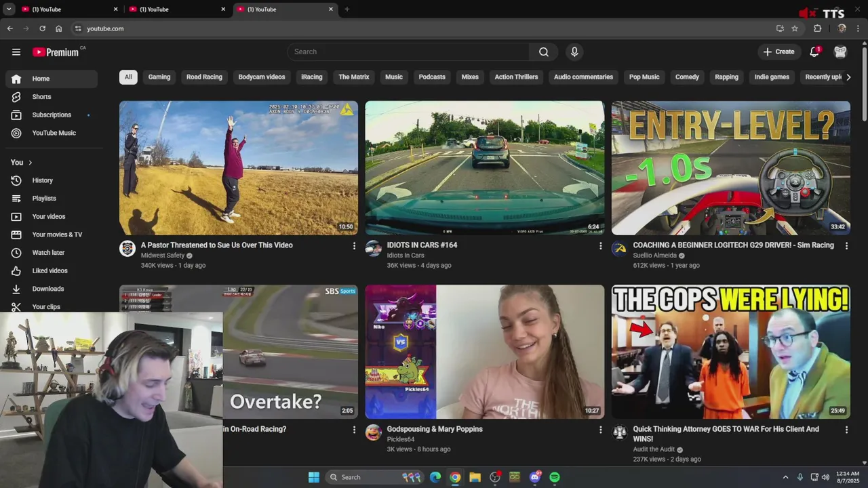Open Subscriptions in the sidebar
Screen dimensions: 868x488
coord(52,115)
